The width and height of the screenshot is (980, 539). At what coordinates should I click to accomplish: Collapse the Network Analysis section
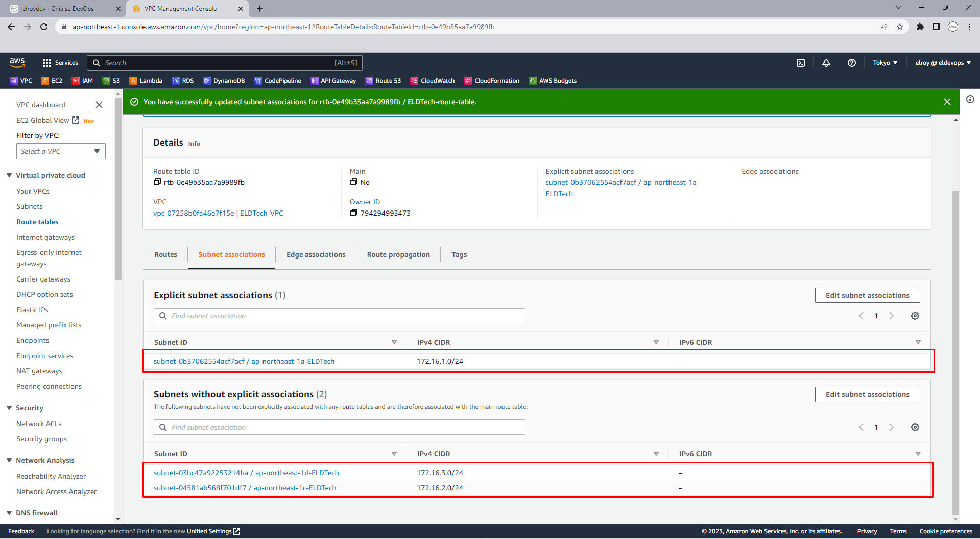pyautogui.click(x=9, y=460)
